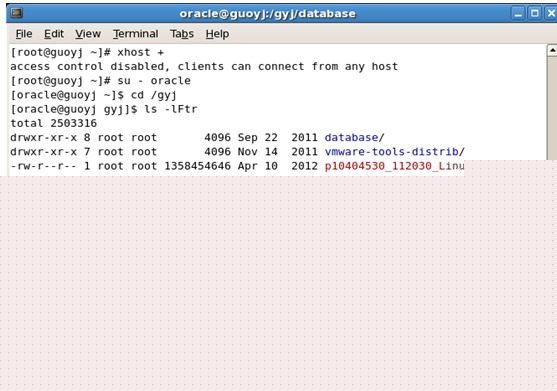Open the Edit menu
Screen dimensions: 557x391
[54, 34]
